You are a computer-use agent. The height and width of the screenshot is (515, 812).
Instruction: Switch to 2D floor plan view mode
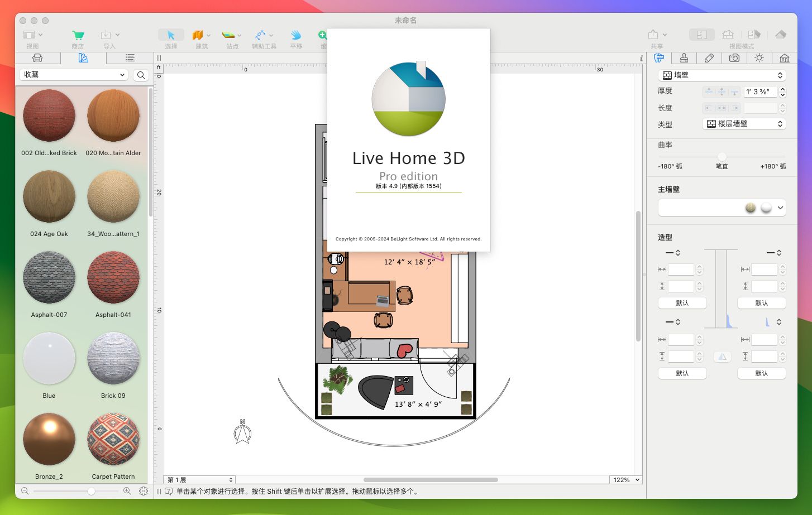[x=702, y=35]
